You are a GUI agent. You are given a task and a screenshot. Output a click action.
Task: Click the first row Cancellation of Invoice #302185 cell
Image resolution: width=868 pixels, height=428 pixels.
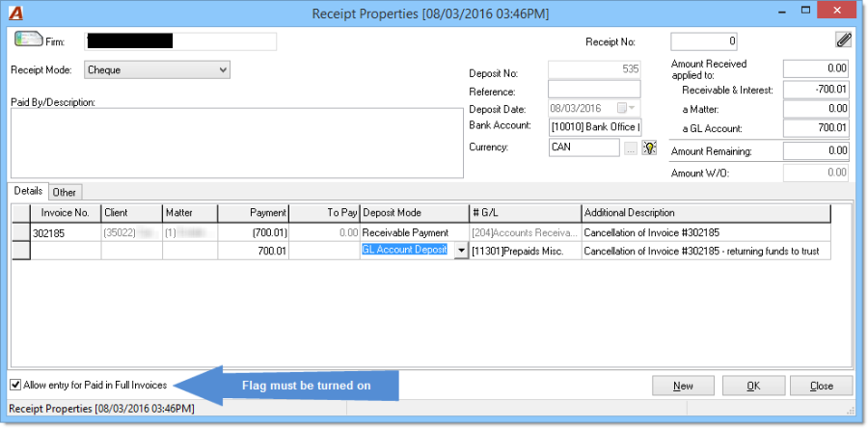[706, 233]
